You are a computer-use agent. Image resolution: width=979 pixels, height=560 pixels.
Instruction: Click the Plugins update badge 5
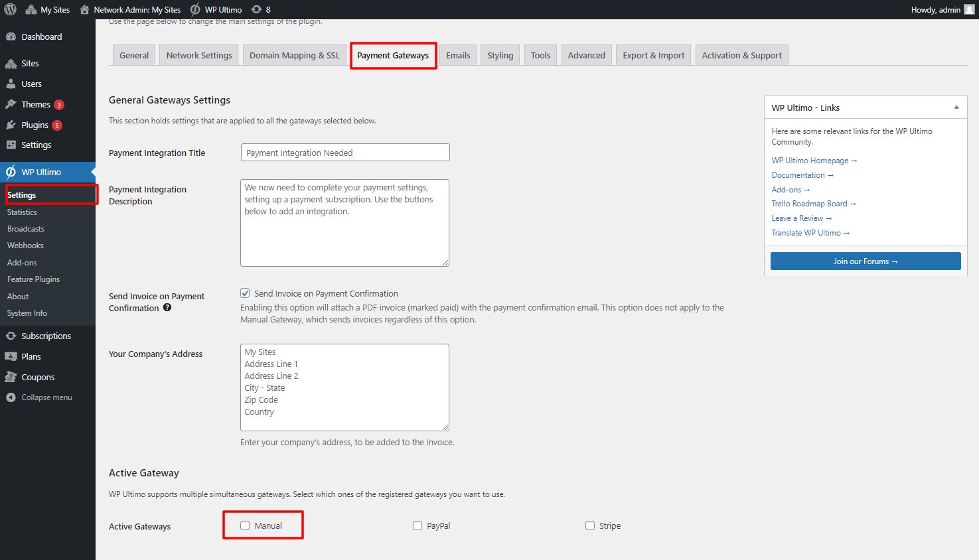[x=57, y=125]
